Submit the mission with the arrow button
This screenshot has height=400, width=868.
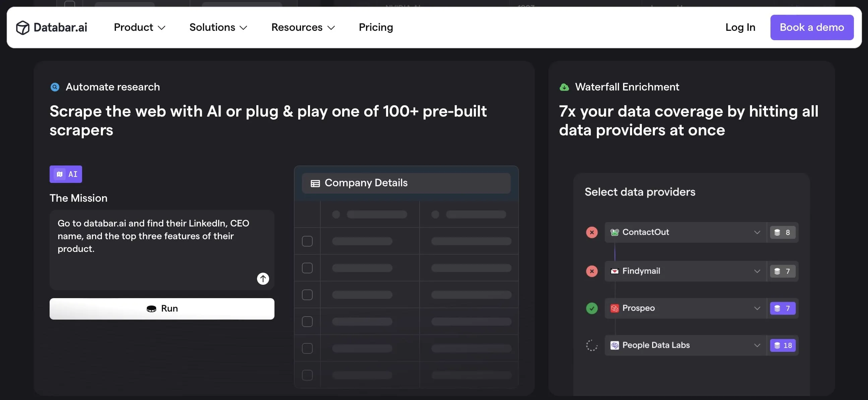262,279
